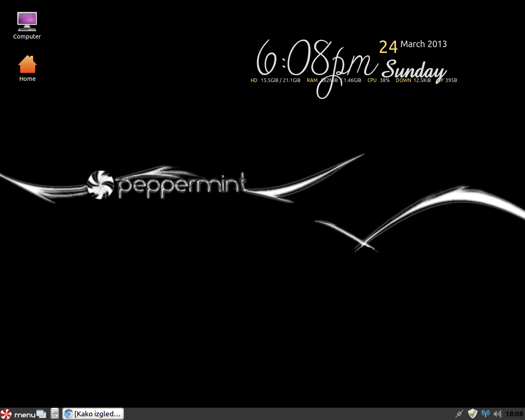
Task: Click the DOWN "12.5KiB" value
Action: (x=422, y=80)
